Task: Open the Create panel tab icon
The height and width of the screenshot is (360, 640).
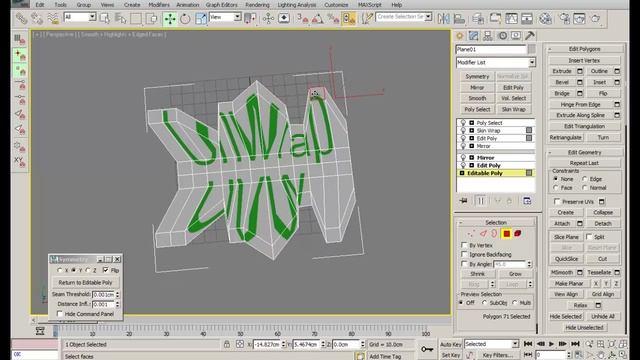Action: click(459, 36)
